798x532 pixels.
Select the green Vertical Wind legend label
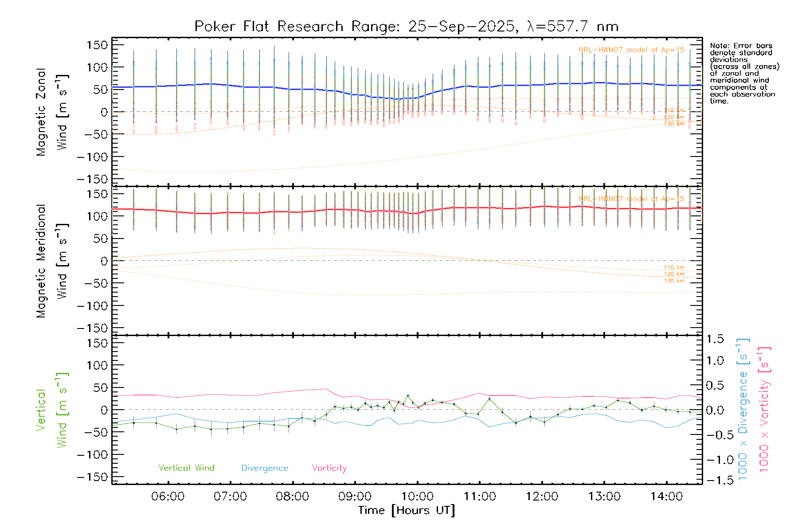tap(186, 468)
